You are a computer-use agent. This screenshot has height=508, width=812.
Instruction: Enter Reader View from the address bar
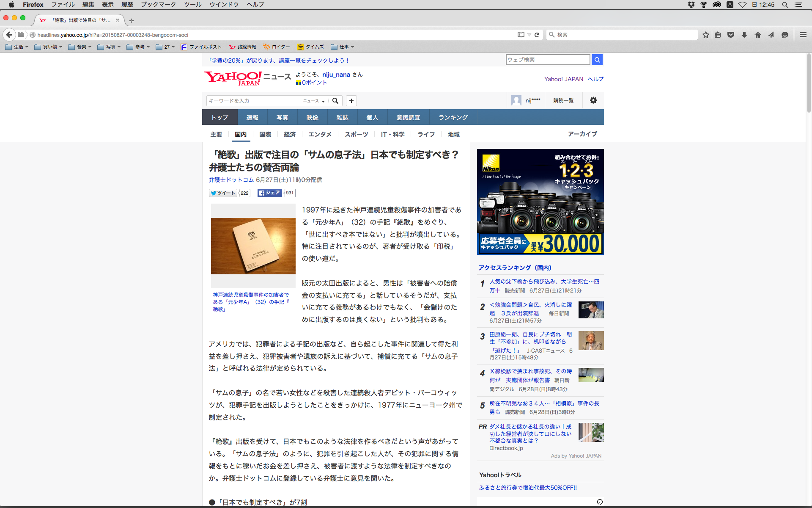pos(521,35)
